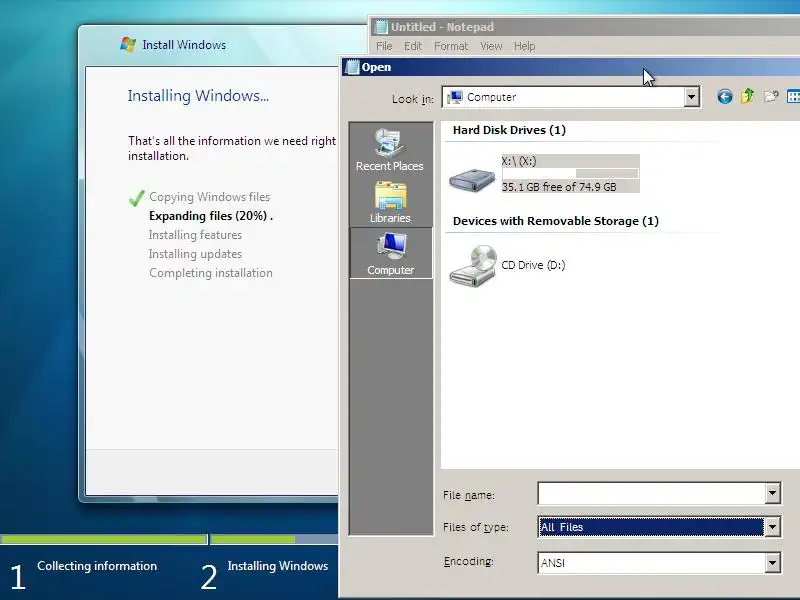Expand the Look in dropdown arrow
This screenshot has width=800, height=600.
[691, 97]
